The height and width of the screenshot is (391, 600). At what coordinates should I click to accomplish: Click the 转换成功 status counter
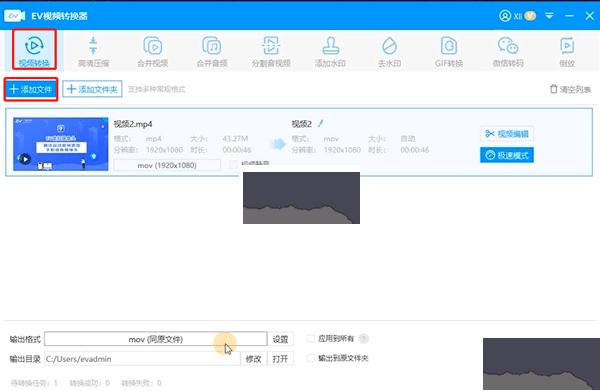[90, 383]
